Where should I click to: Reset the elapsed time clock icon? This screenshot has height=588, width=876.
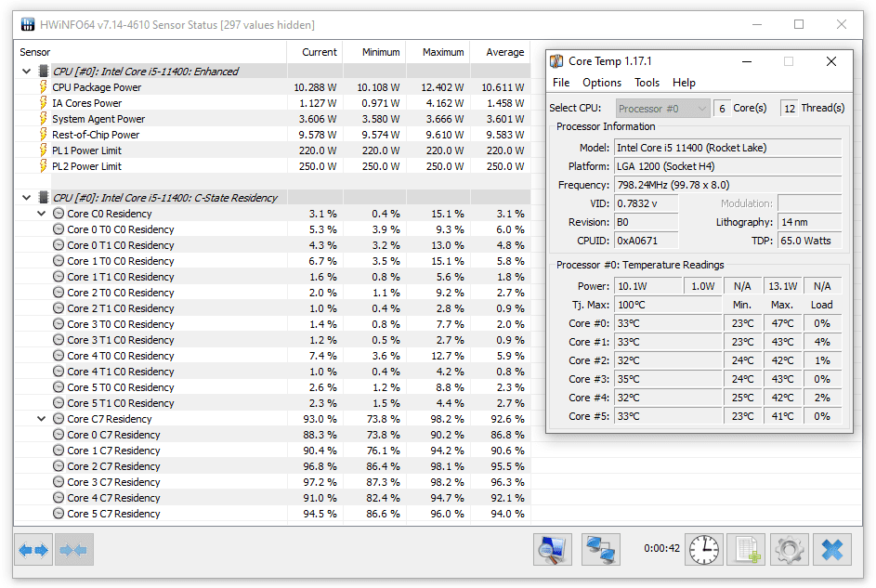[x=704, y=550]
